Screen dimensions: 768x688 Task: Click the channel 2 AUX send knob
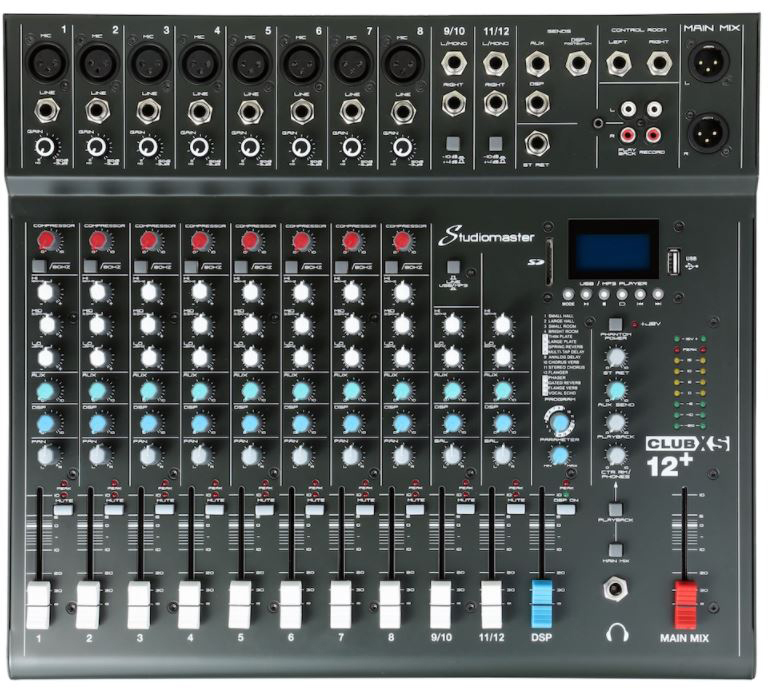pyautogui.click(x=97, y=391)
